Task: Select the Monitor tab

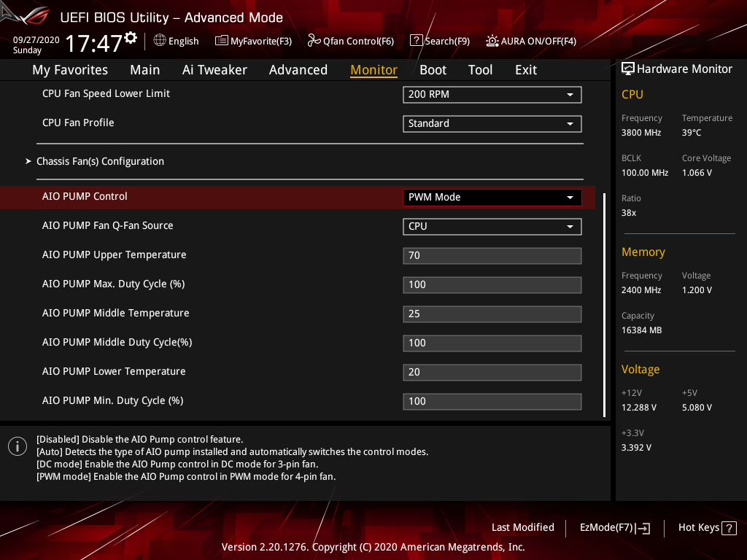Action: click(373, 70)
